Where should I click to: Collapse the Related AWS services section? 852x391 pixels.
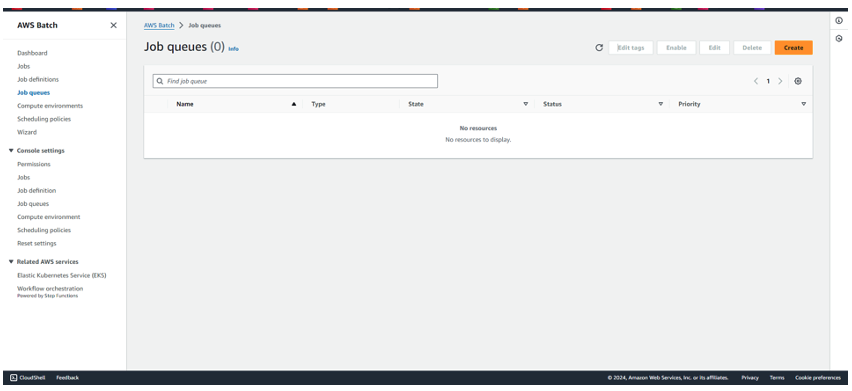(11, 262)
